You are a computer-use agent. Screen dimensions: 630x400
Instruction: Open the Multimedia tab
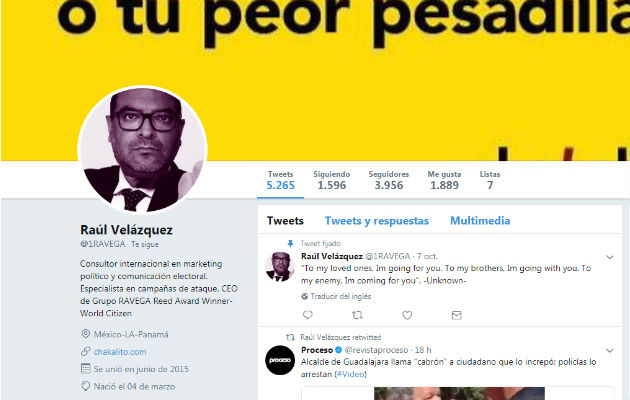[x=480, y=220]
